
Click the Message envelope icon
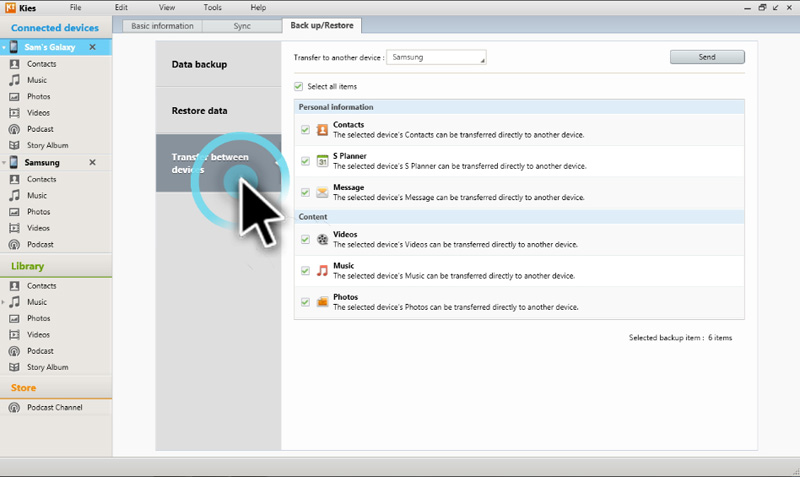point(322,192)
